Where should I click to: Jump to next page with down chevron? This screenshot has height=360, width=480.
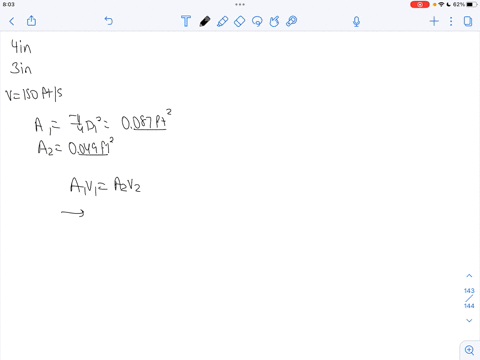[469, 321]
